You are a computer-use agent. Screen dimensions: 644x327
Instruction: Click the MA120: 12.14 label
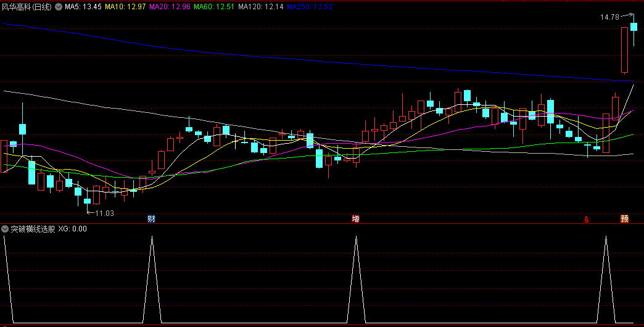click(261, 7)
